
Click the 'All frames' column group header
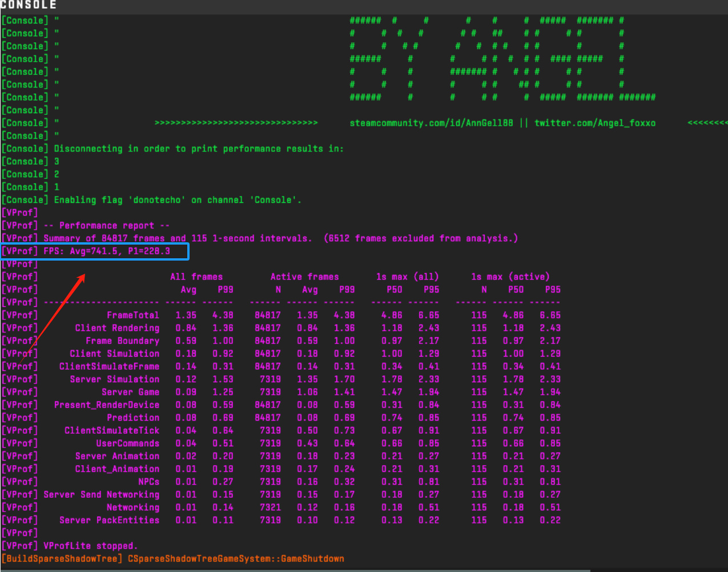196,277
